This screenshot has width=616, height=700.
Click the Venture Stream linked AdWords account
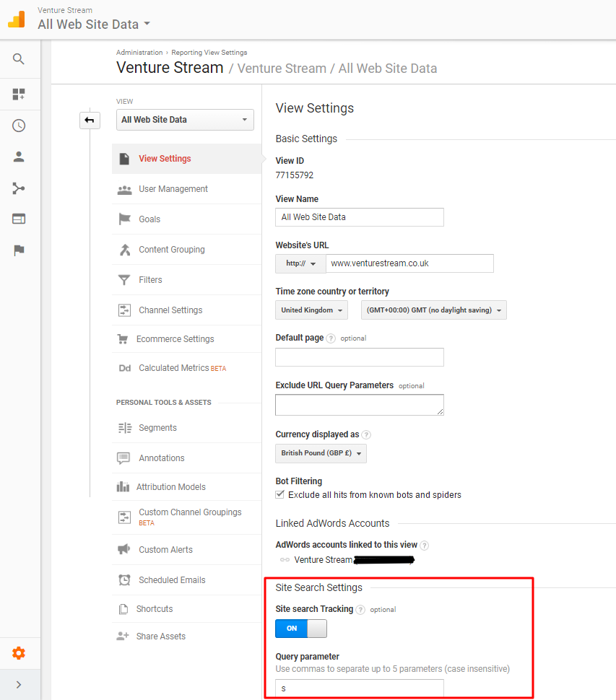tap(324, 560)
